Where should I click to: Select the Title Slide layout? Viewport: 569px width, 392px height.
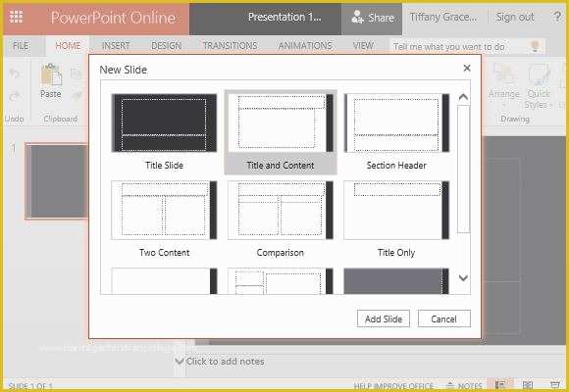[164, 132]
